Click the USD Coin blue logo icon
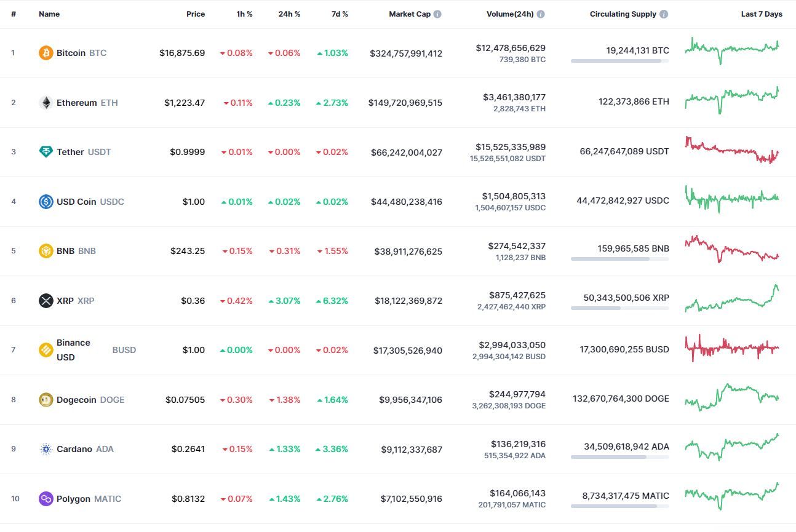 tap(46, 202)
